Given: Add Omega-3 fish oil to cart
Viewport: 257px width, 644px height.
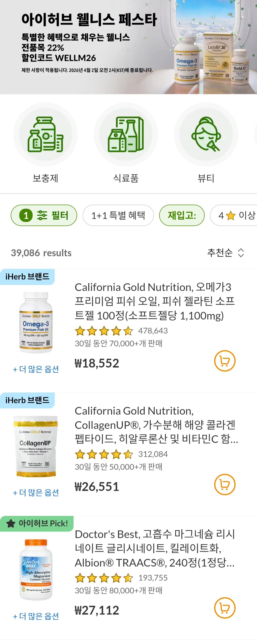Looking at the screenshot, I should (x=224, y=361).
